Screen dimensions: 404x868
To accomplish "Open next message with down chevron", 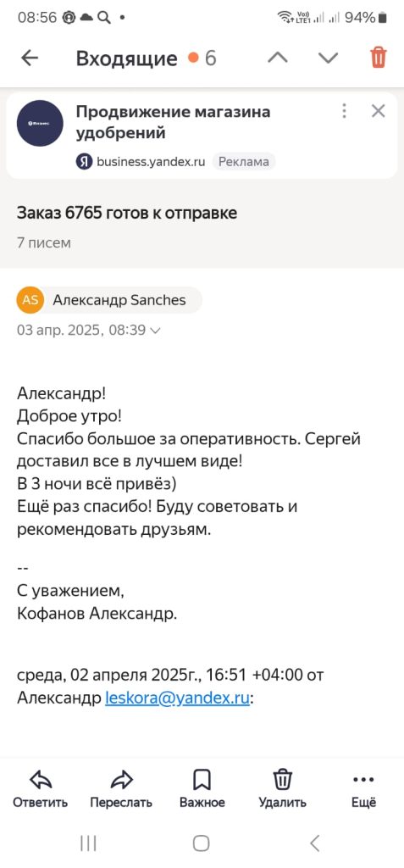I will [328, 58].
